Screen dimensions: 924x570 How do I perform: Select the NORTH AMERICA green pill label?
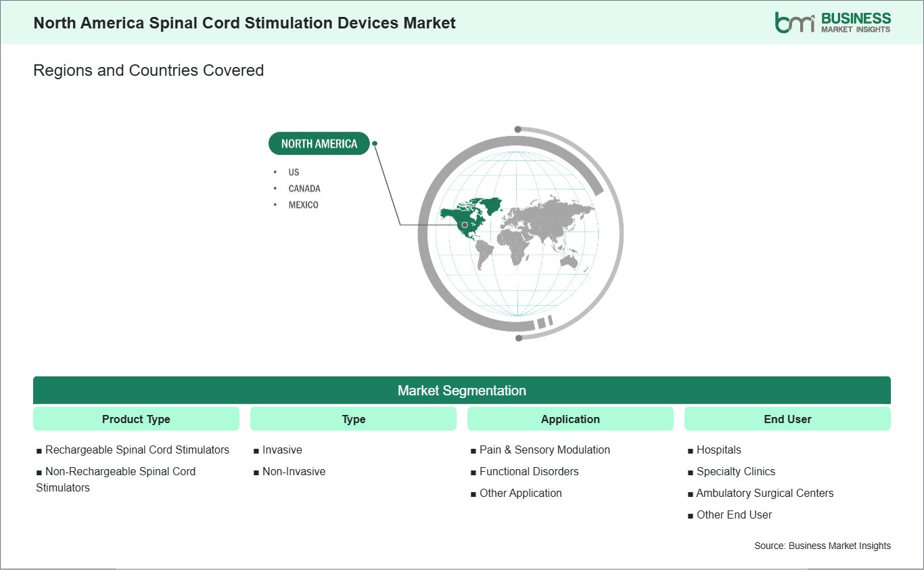pos(319,144)
